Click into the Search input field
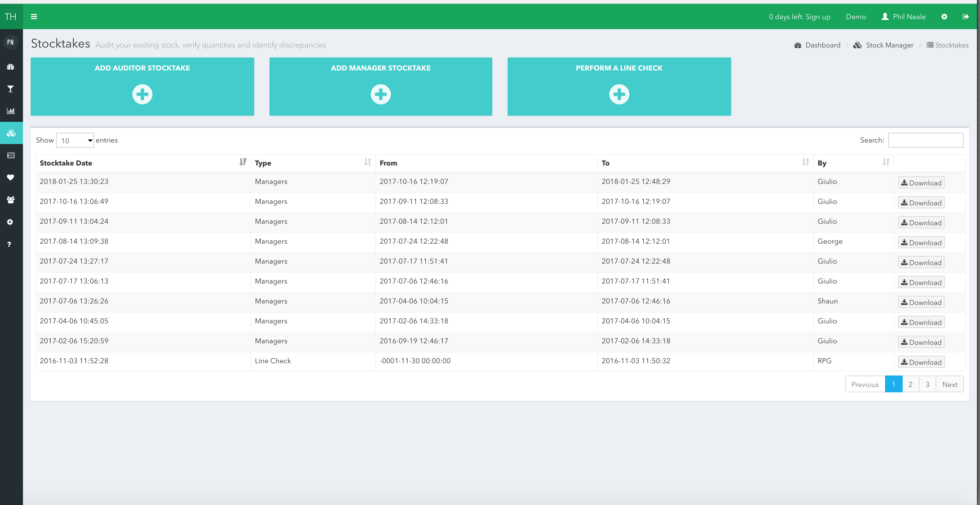This screenshot has height=505, width=980. coord(926,140)
